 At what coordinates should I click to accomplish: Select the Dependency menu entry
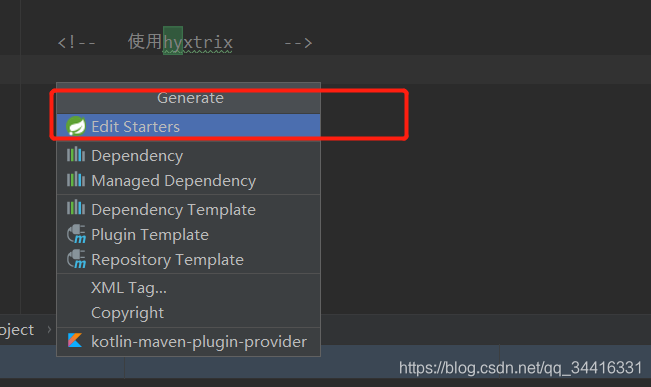click(x=188, y=155)
